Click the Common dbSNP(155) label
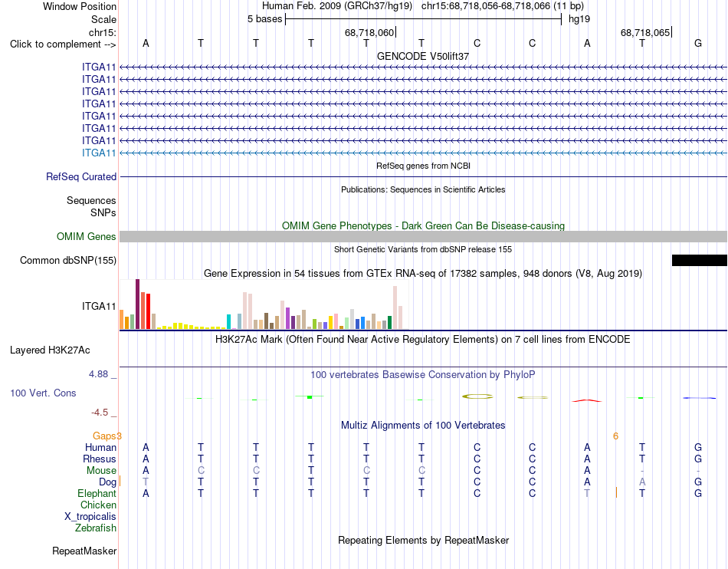This screenshot has height=569, width=728. click(x=68, y=260)
